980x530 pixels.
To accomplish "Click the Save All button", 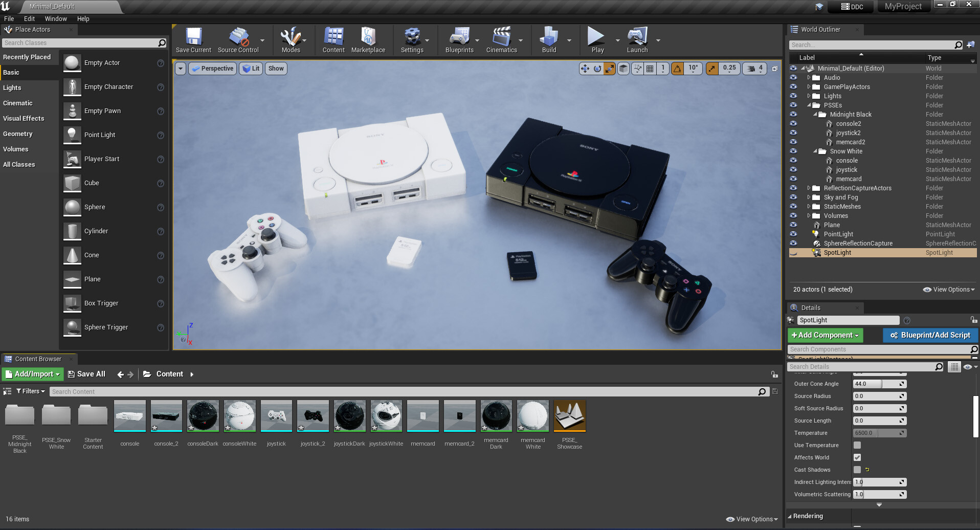I will tap(86, 374).
